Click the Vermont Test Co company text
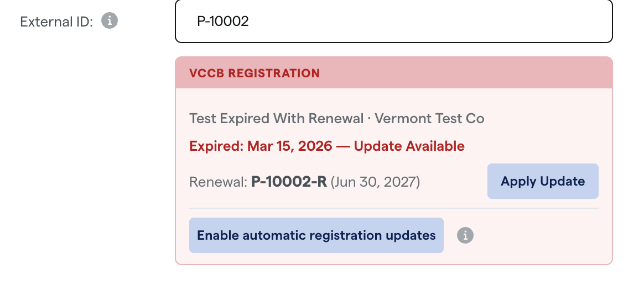644x285 pixels. (429, 119)
